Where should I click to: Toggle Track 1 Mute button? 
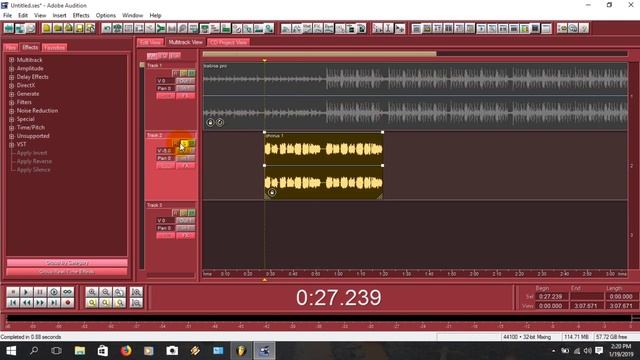tap(191, 73)
